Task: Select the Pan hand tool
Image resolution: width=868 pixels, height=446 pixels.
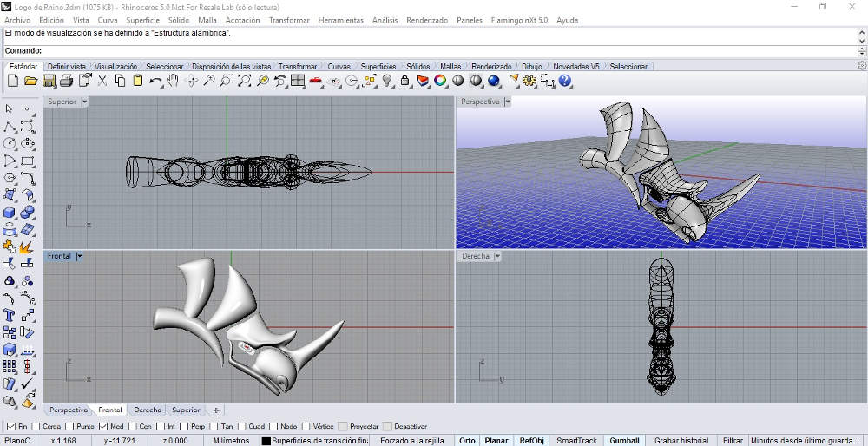Action: (x=173, y=81)
